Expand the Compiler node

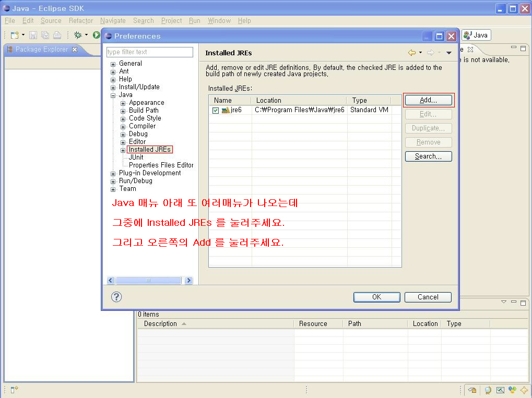point(123,126)
